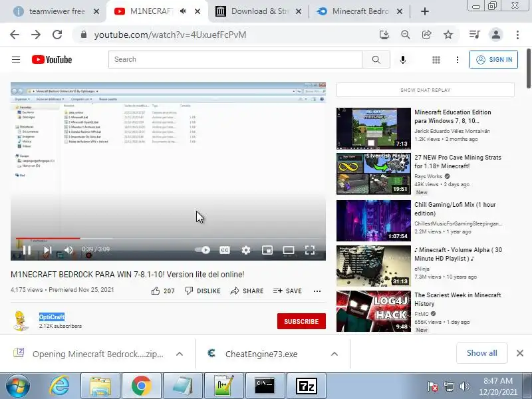
Task: Open 7-Zip from the taskbar
Action: click(307, 386)
